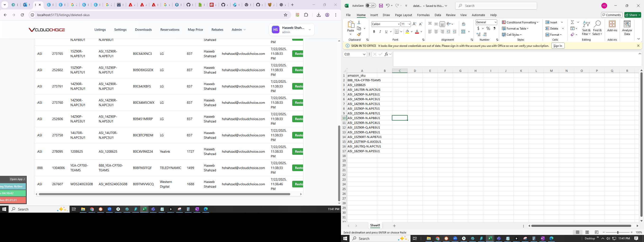Toggle Wrap Text

coord(464,24)
